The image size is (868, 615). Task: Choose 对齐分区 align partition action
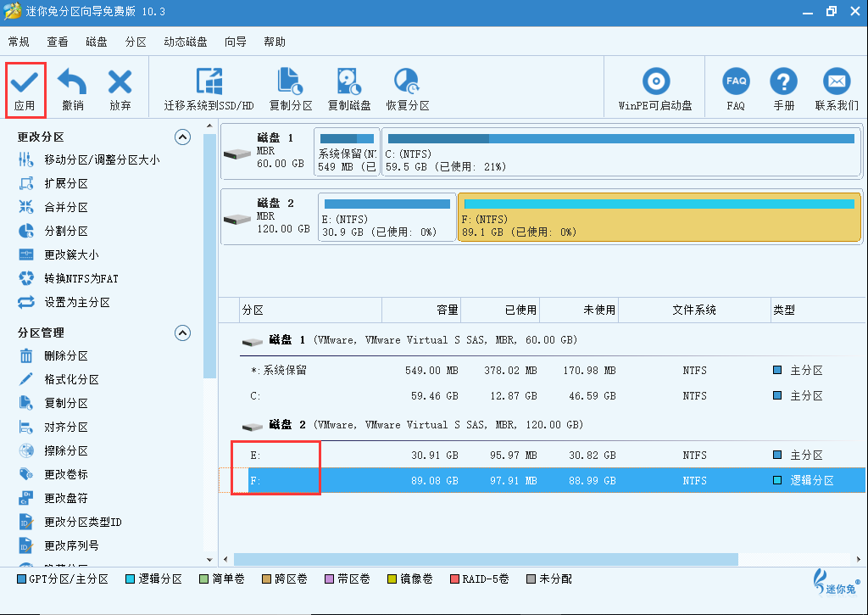pyautogui.click(x=53, y=428)
